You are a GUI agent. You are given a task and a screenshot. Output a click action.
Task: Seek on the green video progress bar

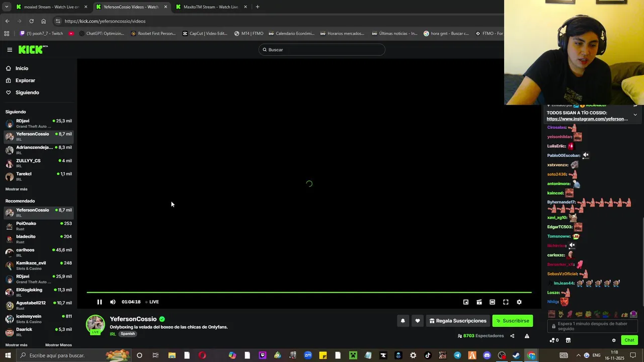(x=309, y=292)
